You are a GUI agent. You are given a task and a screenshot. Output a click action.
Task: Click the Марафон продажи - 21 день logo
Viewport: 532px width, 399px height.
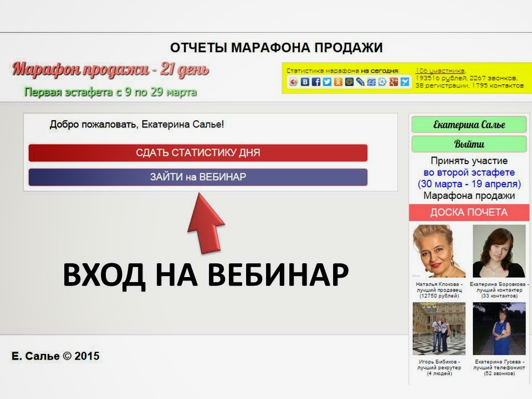[111, 70]
